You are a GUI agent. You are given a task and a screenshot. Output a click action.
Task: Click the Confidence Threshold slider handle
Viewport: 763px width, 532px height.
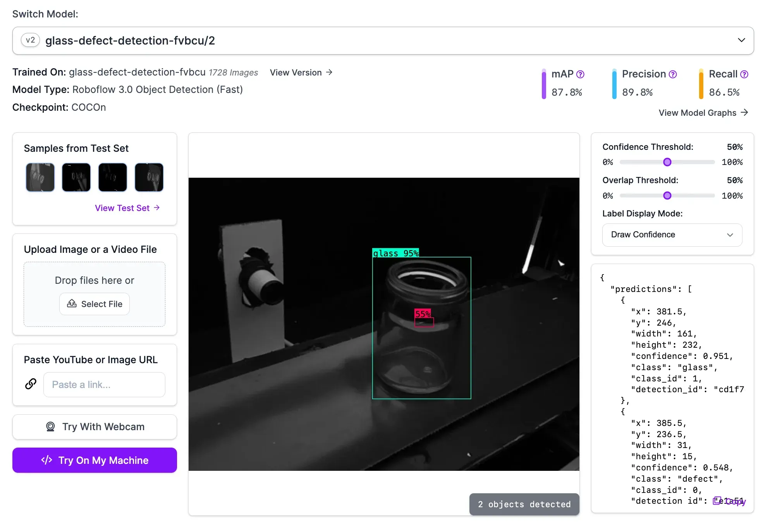click(x=667, y=162)
